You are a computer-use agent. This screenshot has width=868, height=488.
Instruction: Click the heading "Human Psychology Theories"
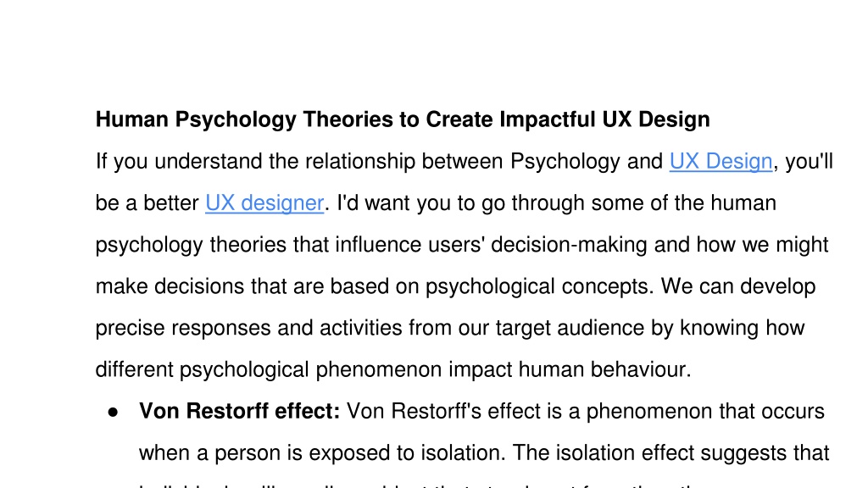click(x=197, y=119)
